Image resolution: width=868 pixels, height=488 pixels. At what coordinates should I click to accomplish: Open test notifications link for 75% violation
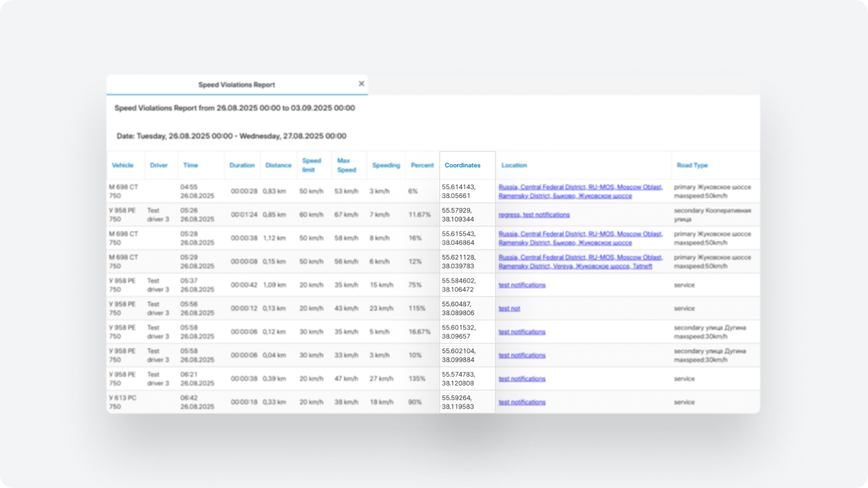521,285
